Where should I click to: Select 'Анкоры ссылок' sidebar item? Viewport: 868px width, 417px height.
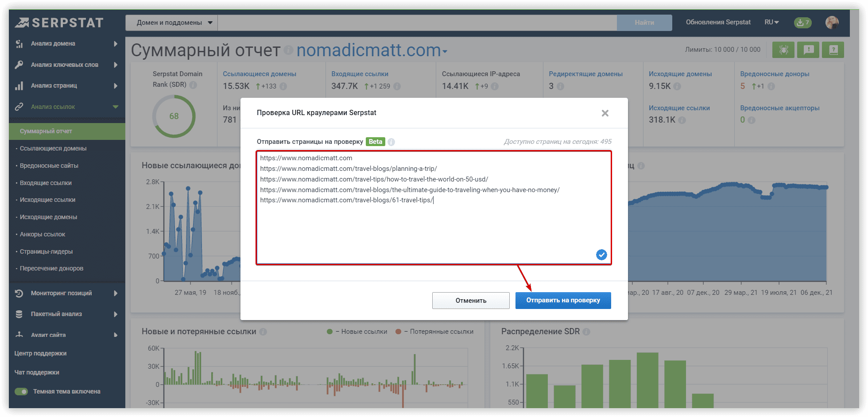[x=43, y=234]
